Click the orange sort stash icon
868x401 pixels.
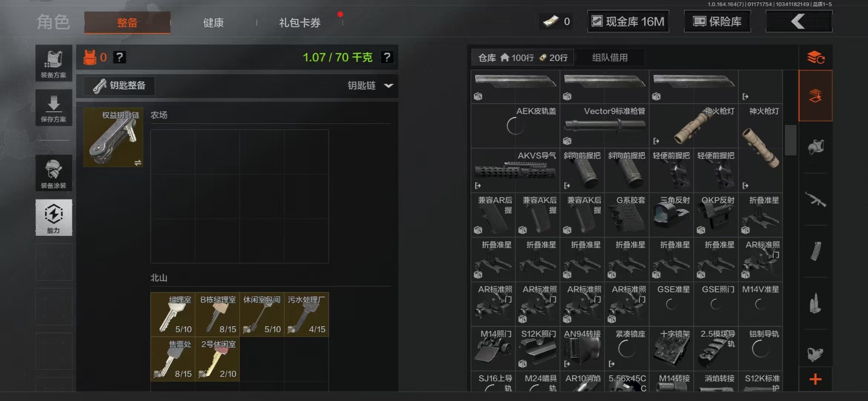coord(816,57)
